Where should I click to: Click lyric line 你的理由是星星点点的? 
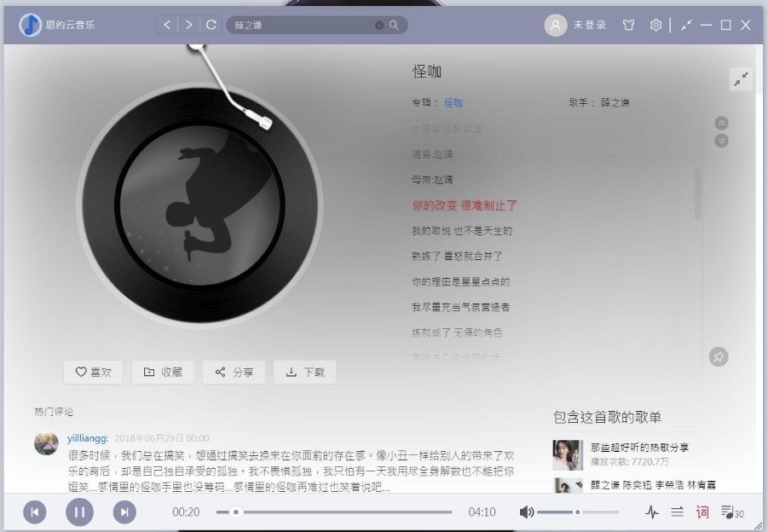[x=461, y=281]
